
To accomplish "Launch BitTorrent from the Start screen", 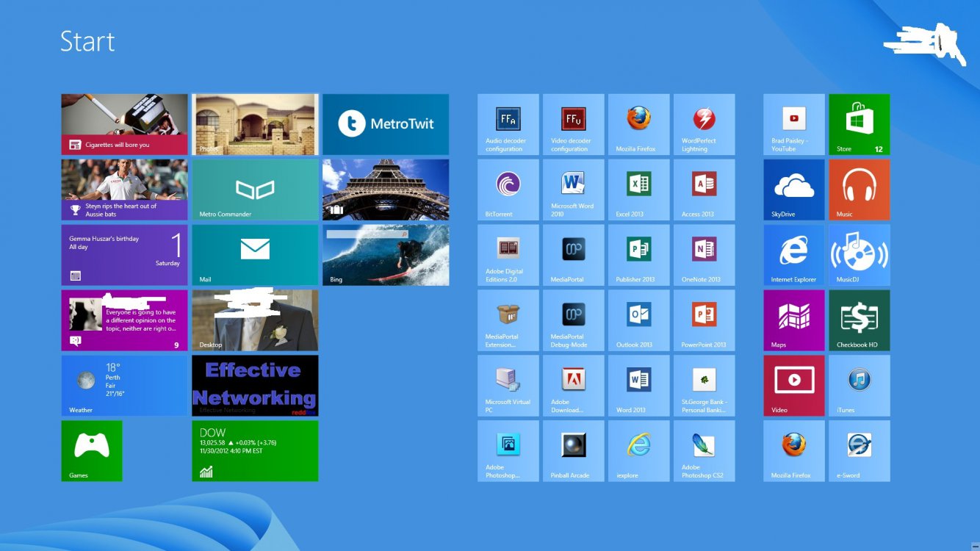I will click(x=508, y=190).
